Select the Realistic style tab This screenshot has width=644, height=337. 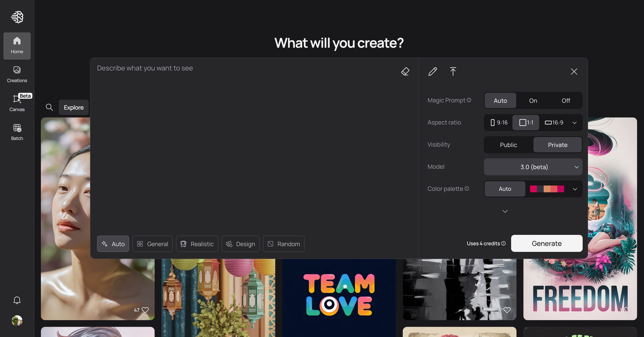(x=197, y=244)
